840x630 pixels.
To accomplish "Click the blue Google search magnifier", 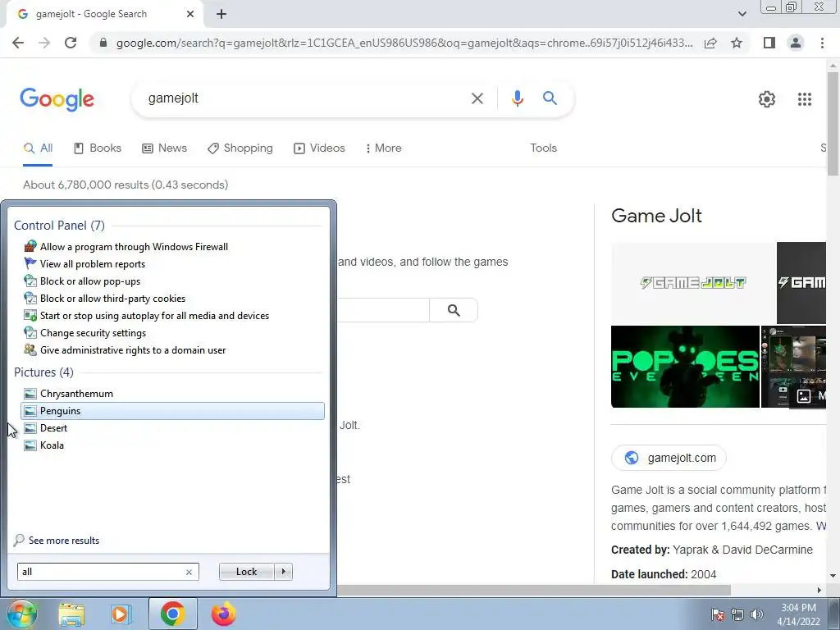I will pyautogui.click(x=550, y=98).
